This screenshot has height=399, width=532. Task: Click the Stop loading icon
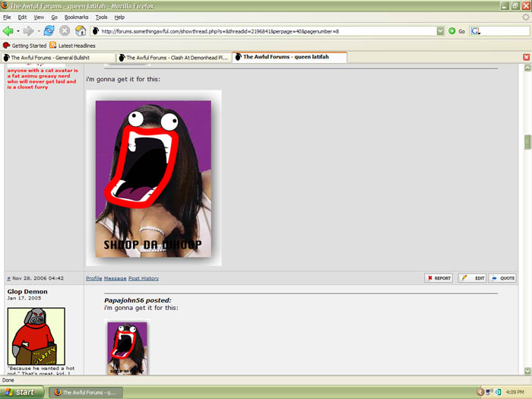(x=65, y=31)
